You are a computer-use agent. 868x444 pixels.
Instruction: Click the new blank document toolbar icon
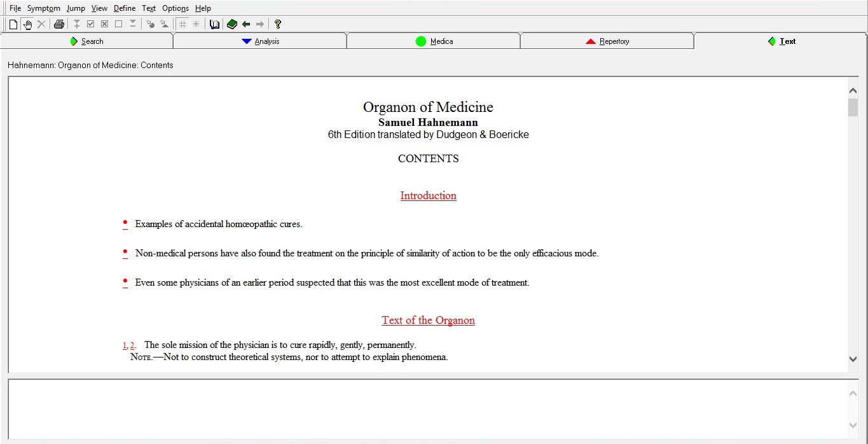(13, 24)
